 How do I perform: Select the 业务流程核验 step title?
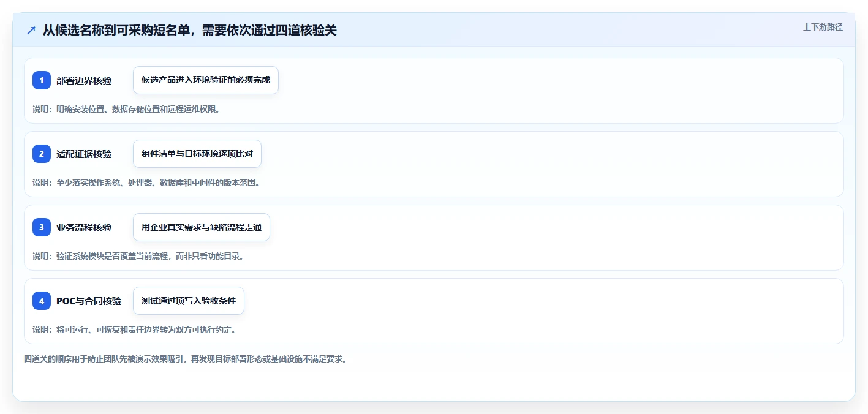[x=84, y=227]
